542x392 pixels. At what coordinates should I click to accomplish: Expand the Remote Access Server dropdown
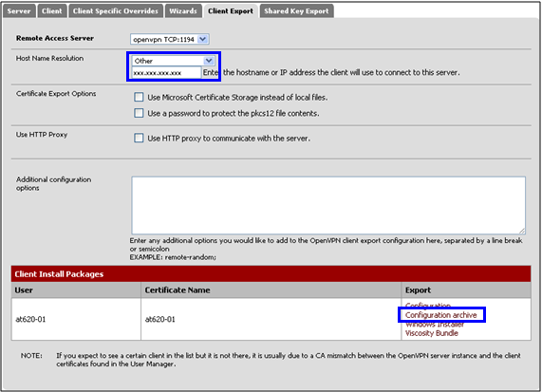(169, 39)
